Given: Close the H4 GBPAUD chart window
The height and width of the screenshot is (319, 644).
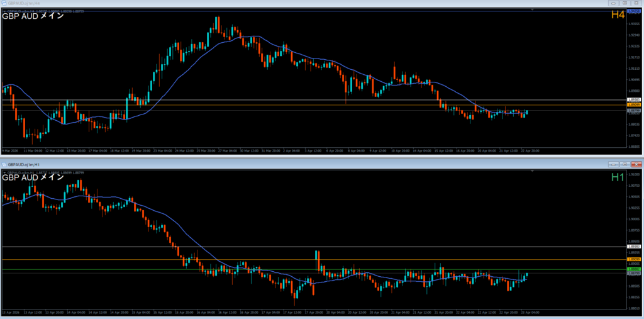Looking at the screenshot, I should tap(636, 4).
